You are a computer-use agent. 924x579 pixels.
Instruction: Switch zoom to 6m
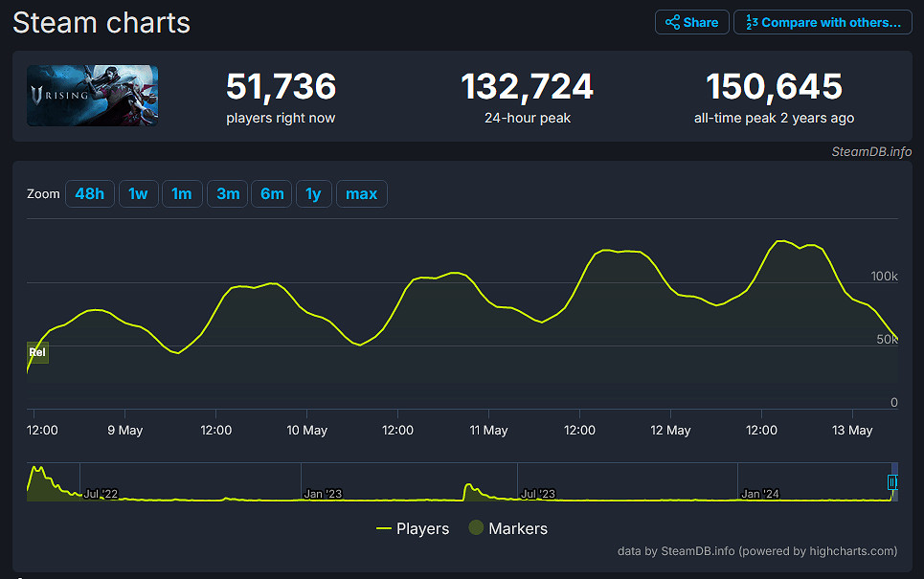click(x=272, y=193)
